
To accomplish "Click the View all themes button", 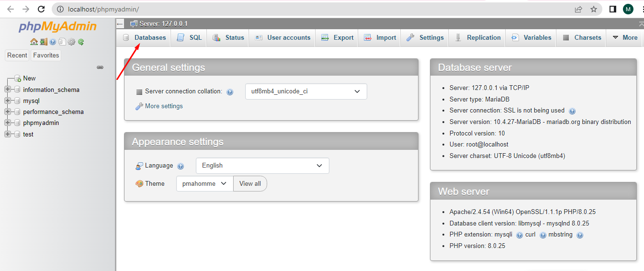I will (250, 183).
